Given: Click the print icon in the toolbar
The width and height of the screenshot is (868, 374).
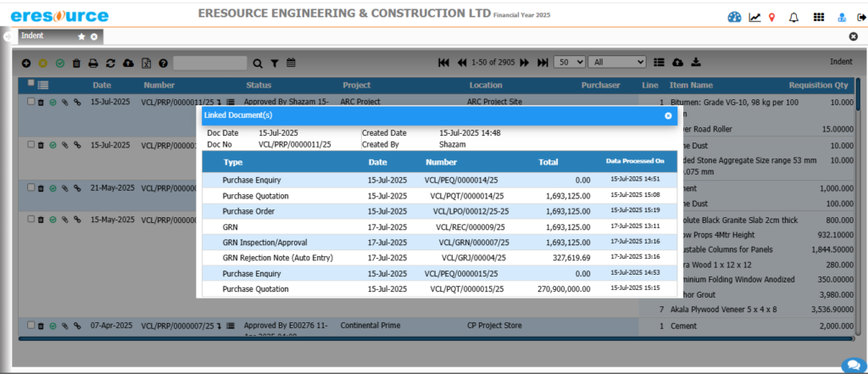Looking at the screenshot, I should (93, 63).
